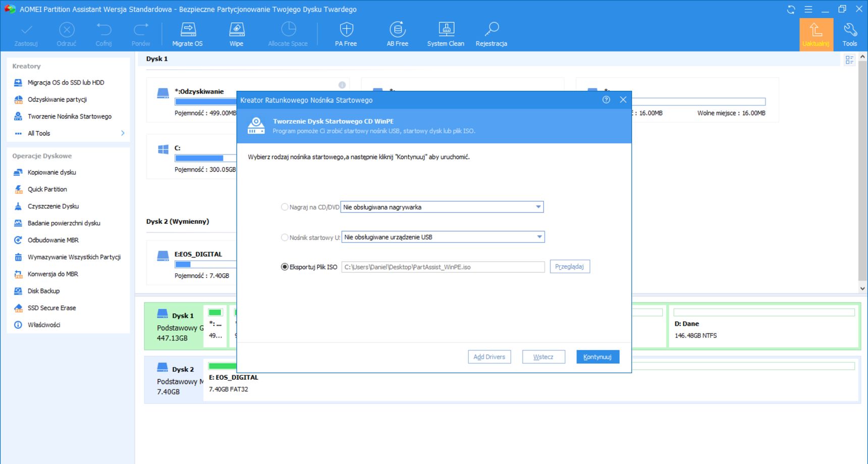Expand All Tools chevron
This screenshot has height=464, width=868.
[x=123, y=133]
